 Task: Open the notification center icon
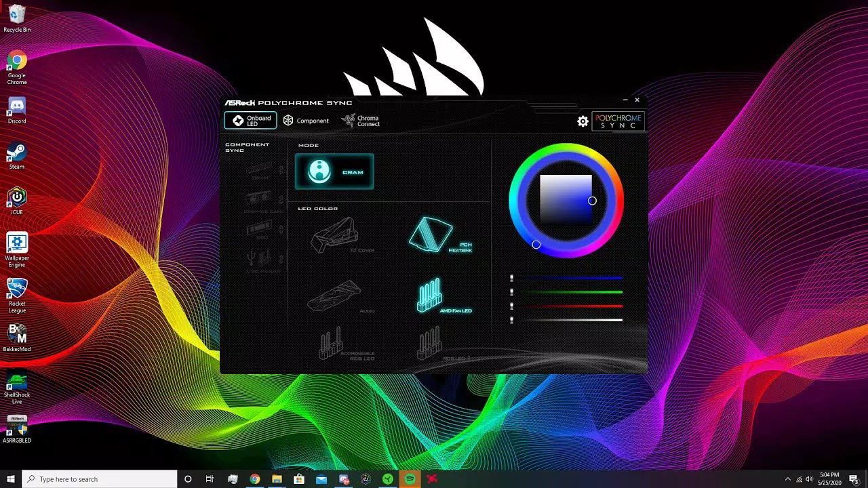coord(854,479)
